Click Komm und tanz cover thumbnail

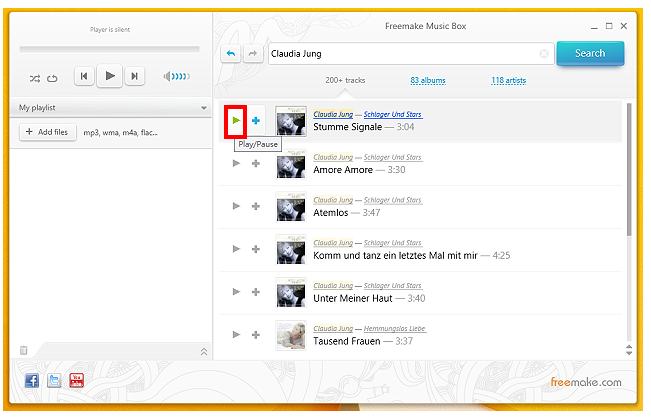291,250
